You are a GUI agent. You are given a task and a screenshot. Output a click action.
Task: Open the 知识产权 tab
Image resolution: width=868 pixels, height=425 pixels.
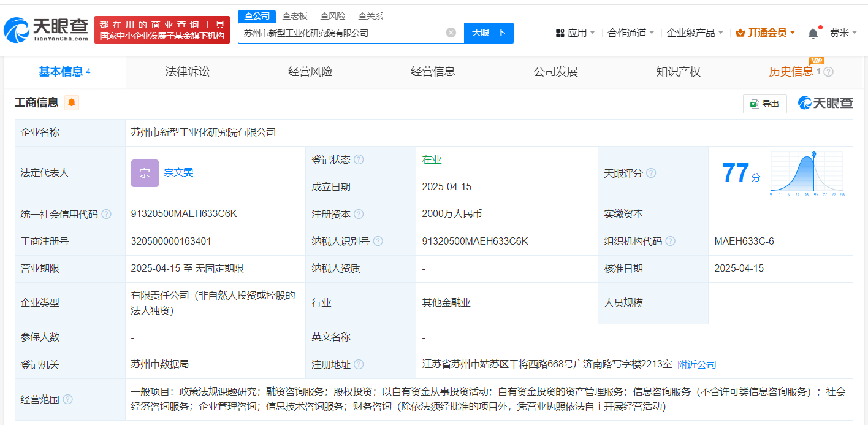coord(678,72)
